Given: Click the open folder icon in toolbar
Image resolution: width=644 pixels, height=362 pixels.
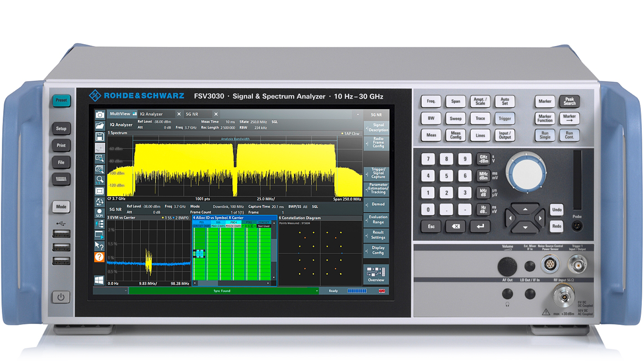Looking at the screenshot, I should (x=100, y=126).
